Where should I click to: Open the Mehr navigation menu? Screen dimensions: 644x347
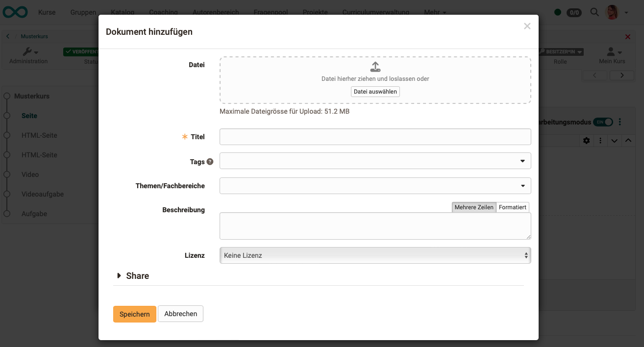pyautogui.click(x=435, y=12)
